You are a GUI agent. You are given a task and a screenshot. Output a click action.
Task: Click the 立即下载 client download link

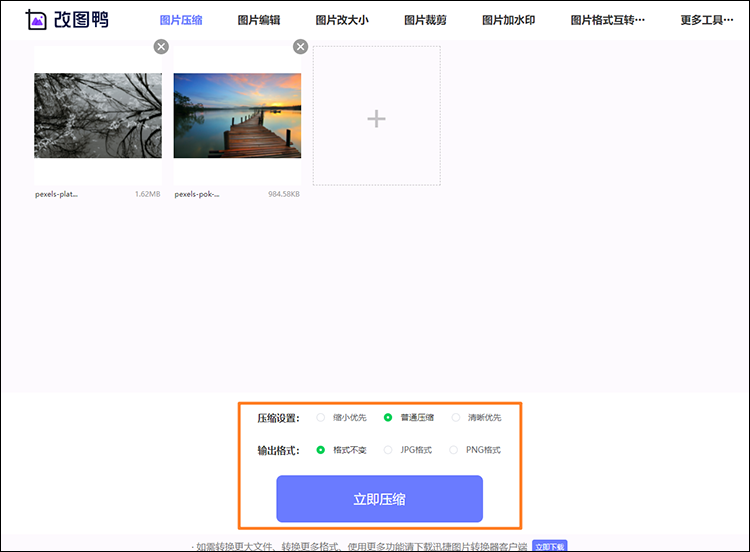(549, 546)
